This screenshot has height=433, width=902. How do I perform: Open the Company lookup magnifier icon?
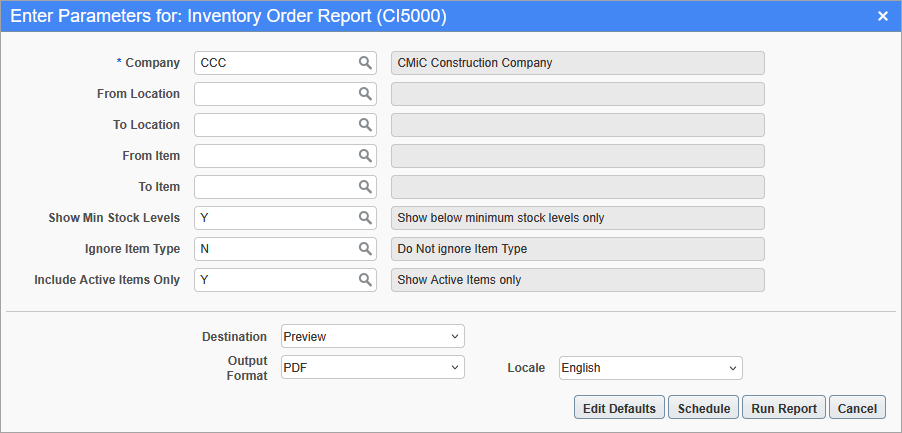coord(365,63)
